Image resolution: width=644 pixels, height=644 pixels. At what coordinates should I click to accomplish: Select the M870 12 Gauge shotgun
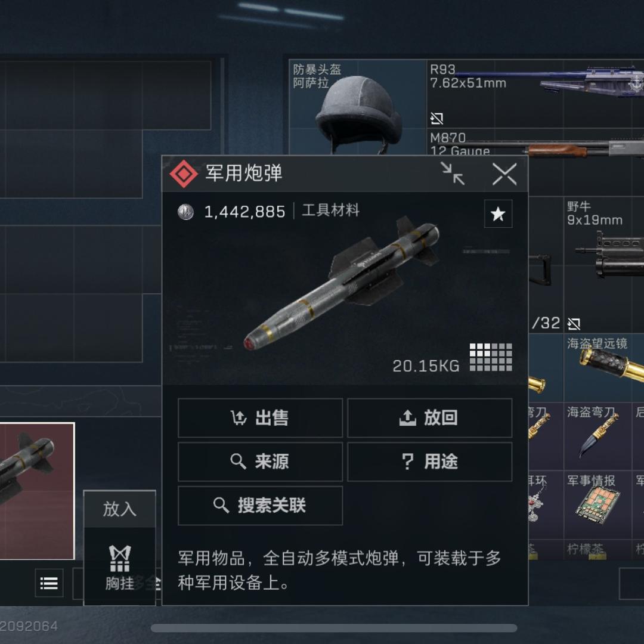pyautogui.click(x=535, y=143)
